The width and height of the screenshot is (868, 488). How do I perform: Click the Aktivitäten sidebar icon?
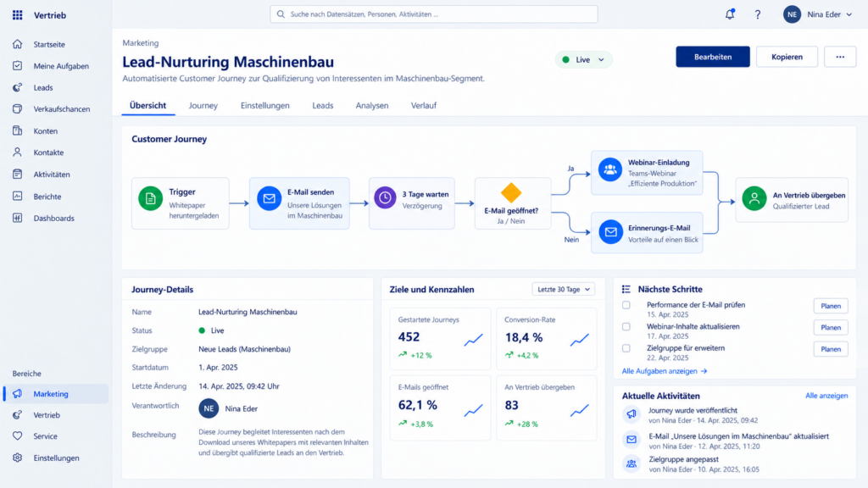pyautogui.click(x=17, y=175)
